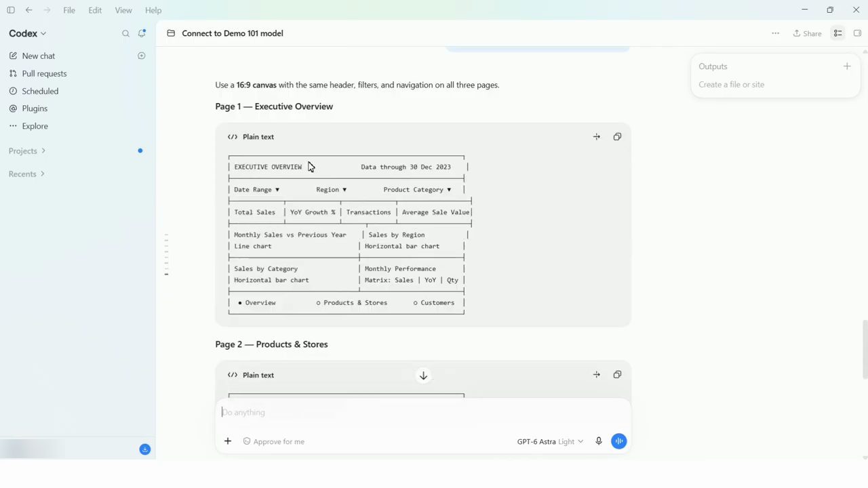Click the folder icon beside the chat title
This screenshot has width=868, height=488.
tap(171, 33)
